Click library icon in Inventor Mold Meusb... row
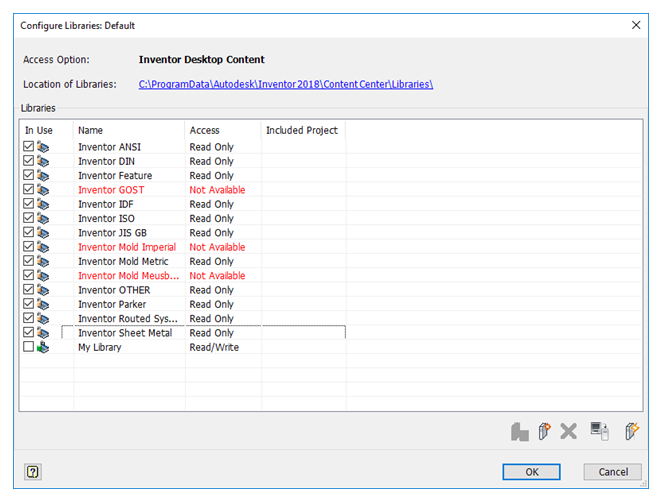Viewport: 661px width, 499px height. pos(43,276)
